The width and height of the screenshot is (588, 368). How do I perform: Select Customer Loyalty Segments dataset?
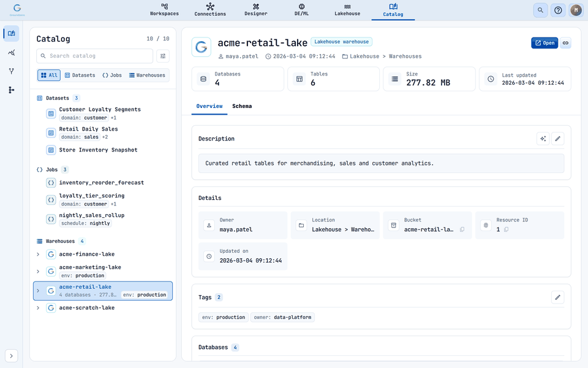(x=103, y=113)
